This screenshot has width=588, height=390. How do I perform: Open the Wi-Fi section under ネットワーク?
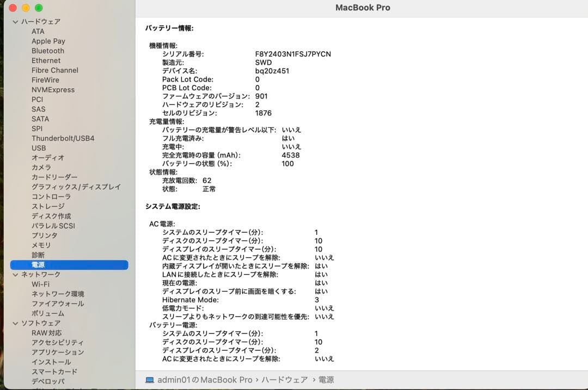pyautogui.click(x=41, y=284)
